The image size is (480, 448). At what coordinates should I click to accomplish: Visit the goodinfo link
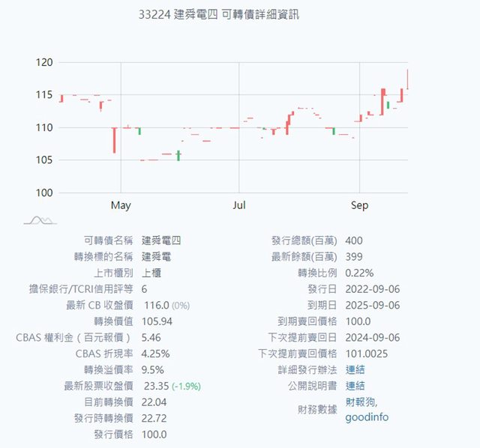tap(367, 417)
